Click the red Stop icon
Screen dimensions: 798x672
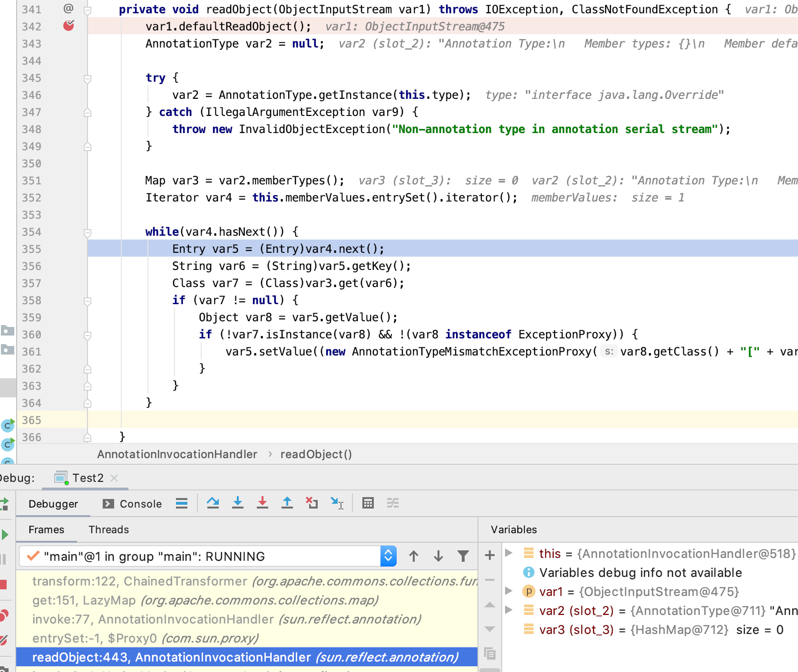3,584
